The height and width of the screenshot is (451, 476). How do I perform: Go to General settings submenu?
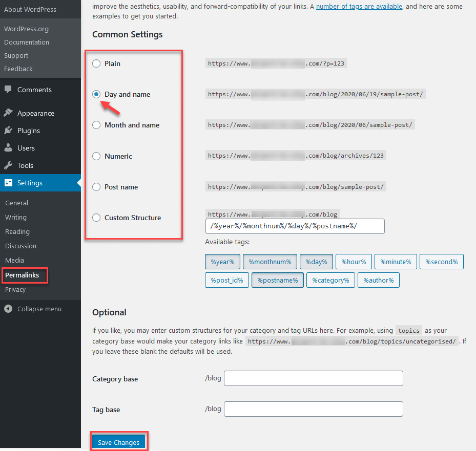tap(16, 203)
